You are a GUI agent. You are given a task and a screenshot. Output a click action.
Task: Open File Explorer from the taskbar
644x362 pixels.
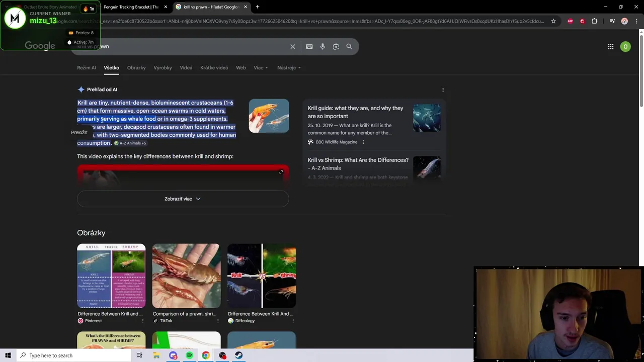tap(156, 355)
